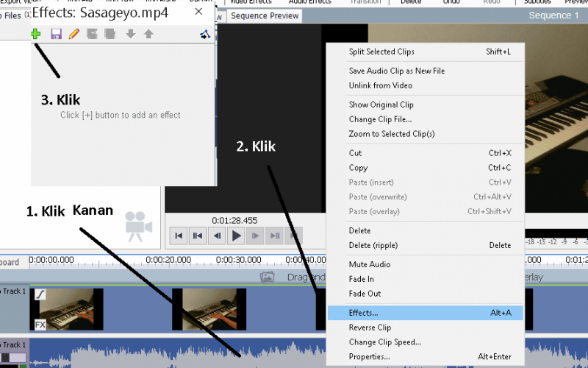
Task: Open Change Clip Speed... dialog
Action: coord(426,342)
